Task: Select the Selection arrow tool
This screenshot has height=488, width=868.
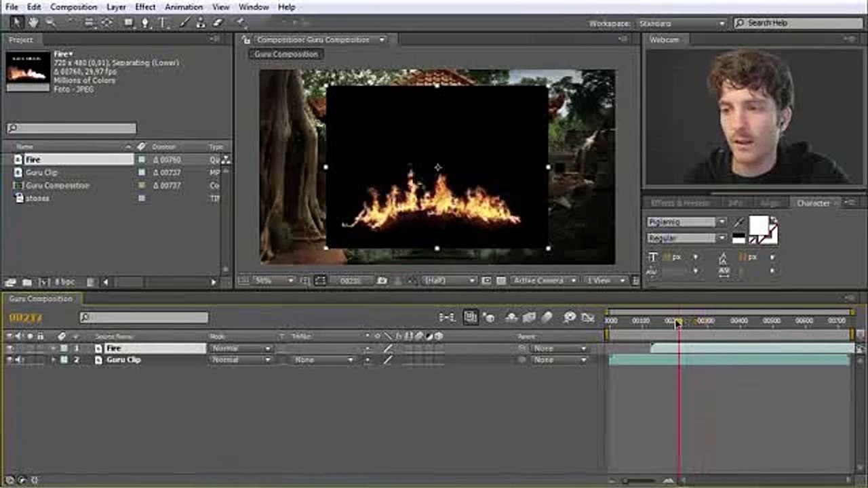Action: point(18,22)
